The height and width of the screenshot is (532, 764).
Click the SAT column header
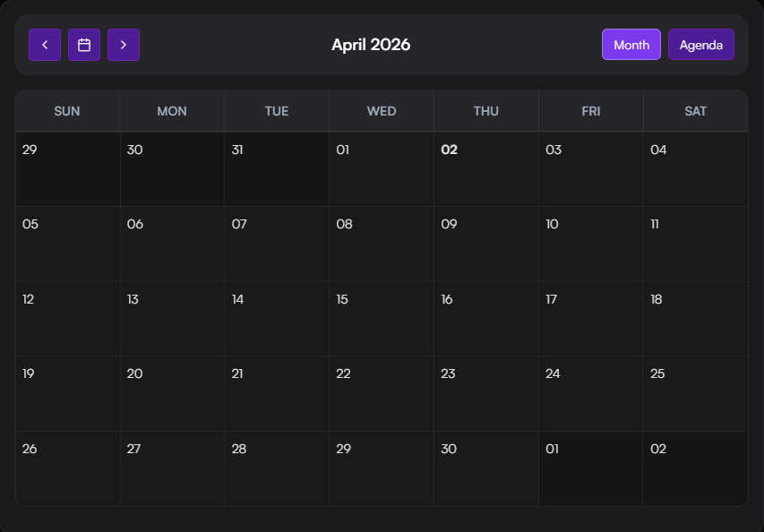[x=695, y=111]
